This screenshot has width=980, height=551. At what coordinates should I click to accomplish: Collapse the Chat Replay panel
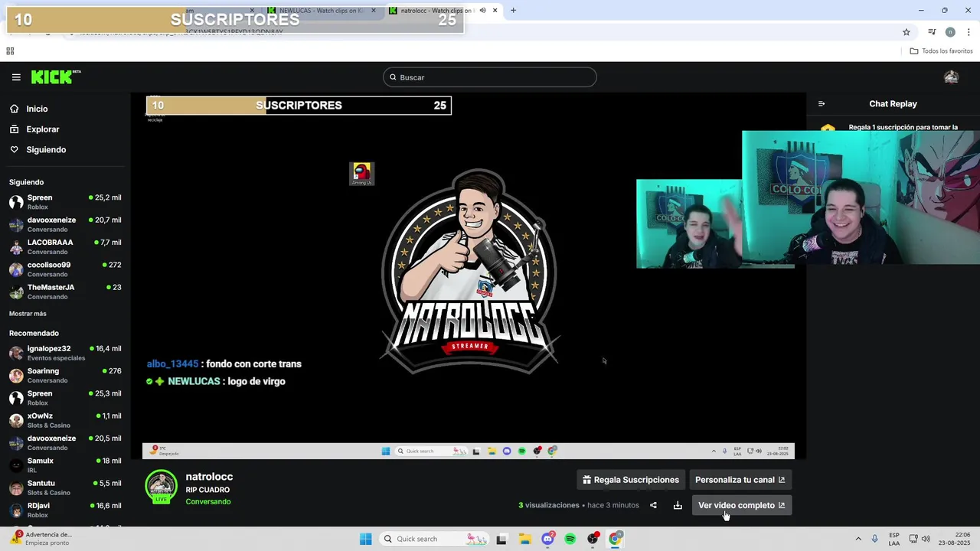pos(822,104)
